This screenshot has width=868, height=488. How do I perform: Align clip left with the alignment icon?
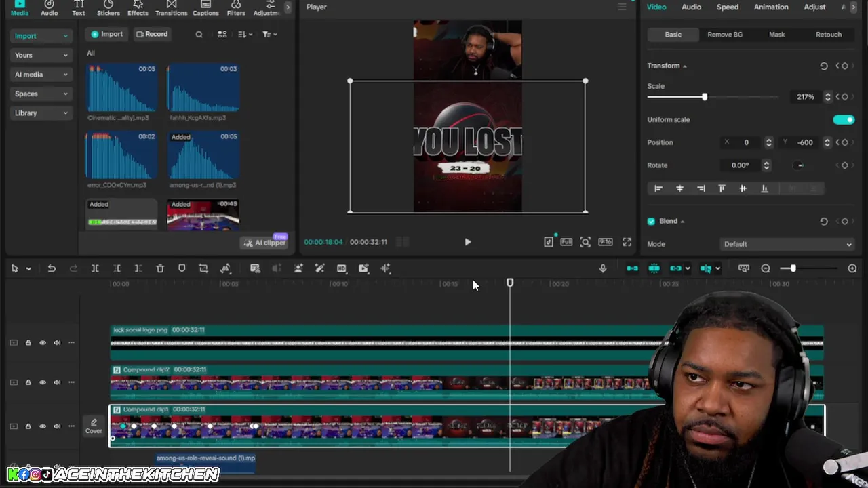[658, 188]
